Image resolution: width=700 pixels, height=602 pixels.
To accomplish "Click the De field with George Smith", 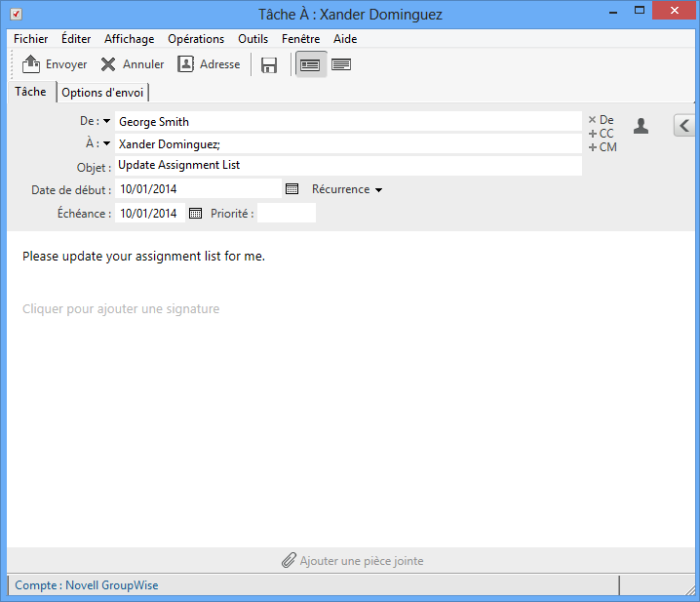I will click(348, 122).
